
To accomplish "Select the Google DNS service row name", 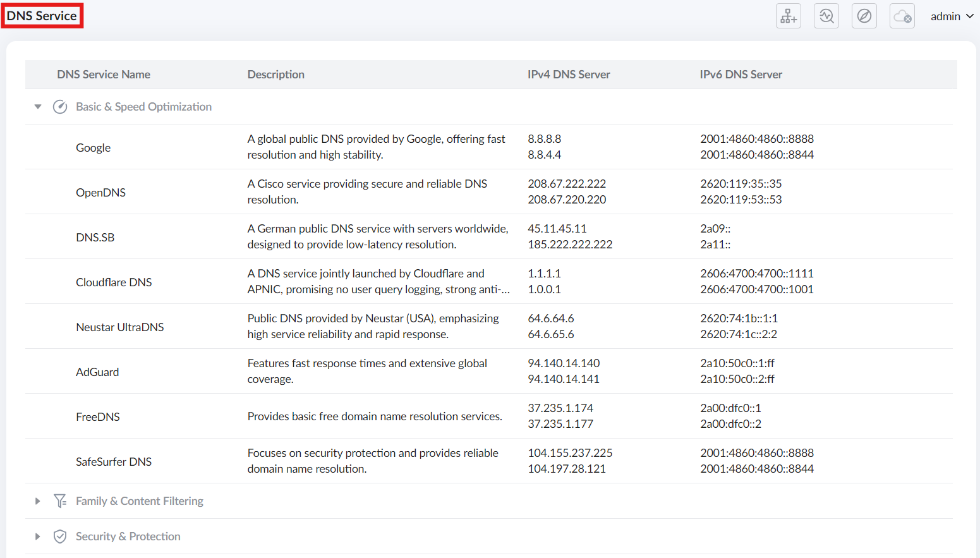I will click(x=94, y=148).
